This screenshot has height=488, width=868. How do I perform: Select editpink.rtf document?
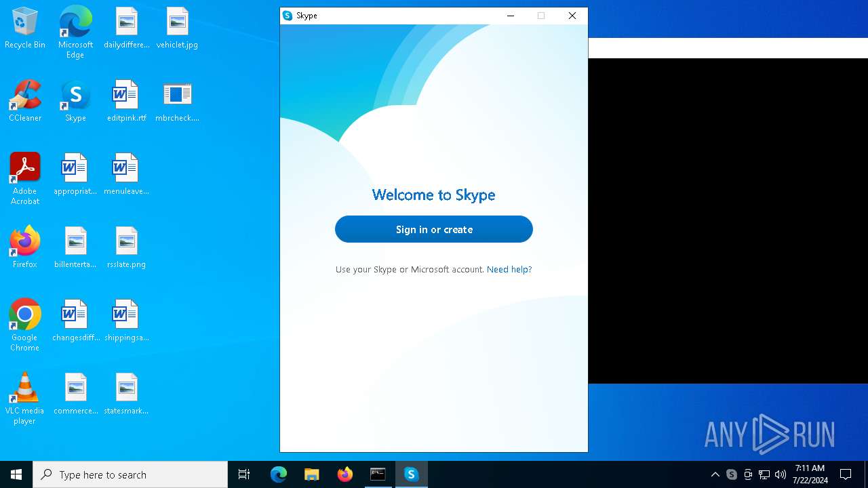pos(126,102)
